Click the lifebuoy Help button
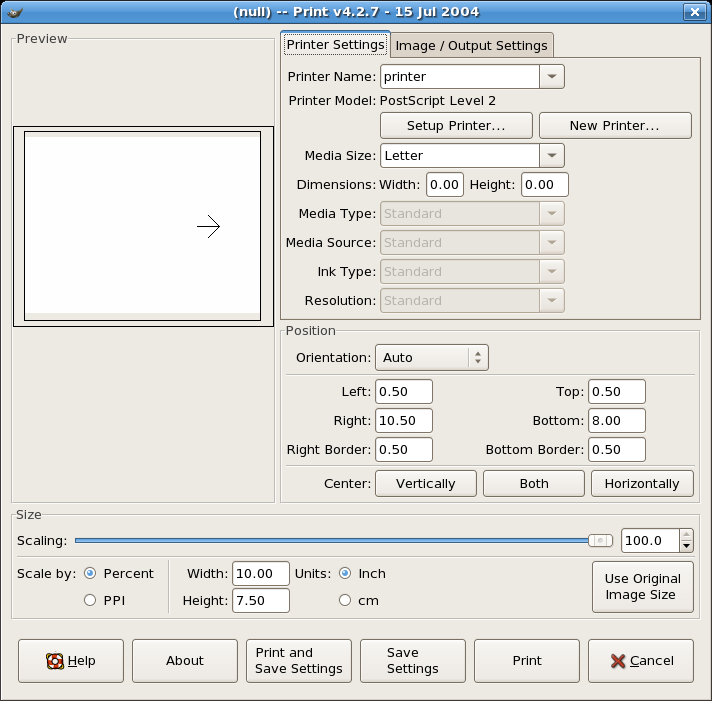 pos(70,661)
